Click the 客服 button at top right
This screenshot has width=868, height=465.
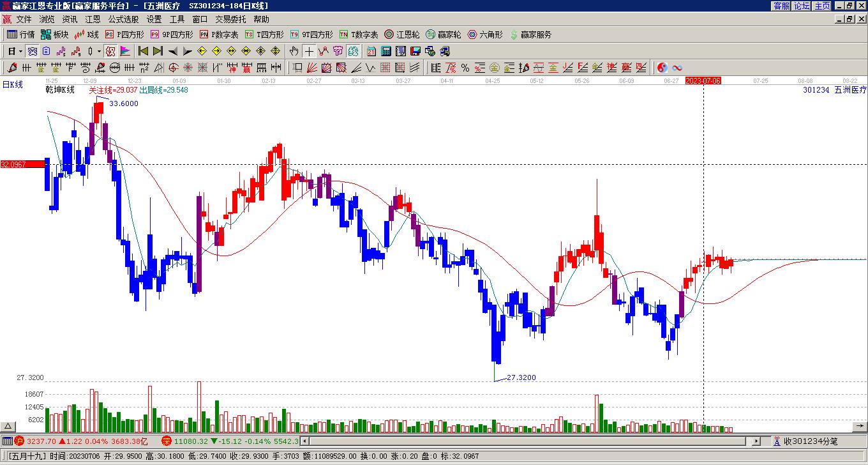[782, 5]
